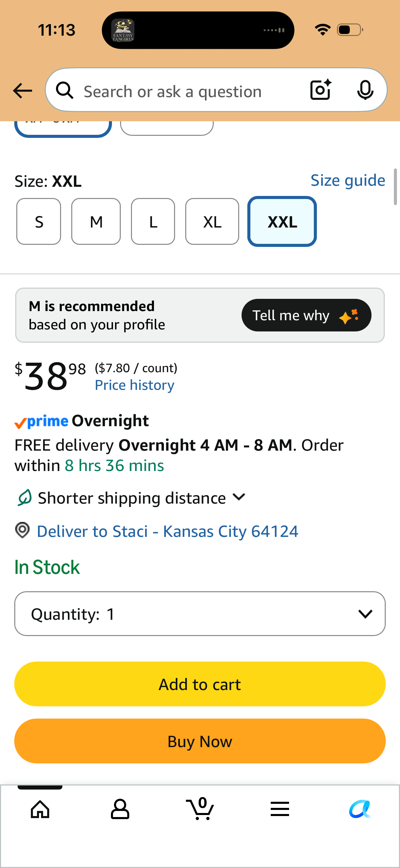Select size S option

point(39,221)
